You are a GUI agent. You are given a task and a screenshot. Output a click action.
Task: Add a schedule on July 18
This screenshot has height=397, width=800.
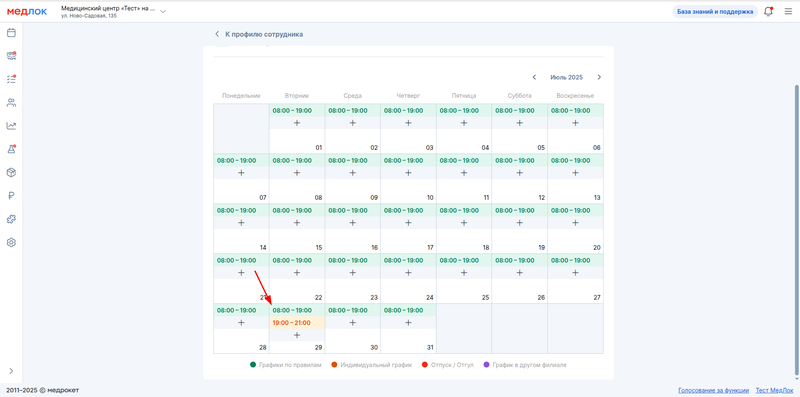click(464, 223)
